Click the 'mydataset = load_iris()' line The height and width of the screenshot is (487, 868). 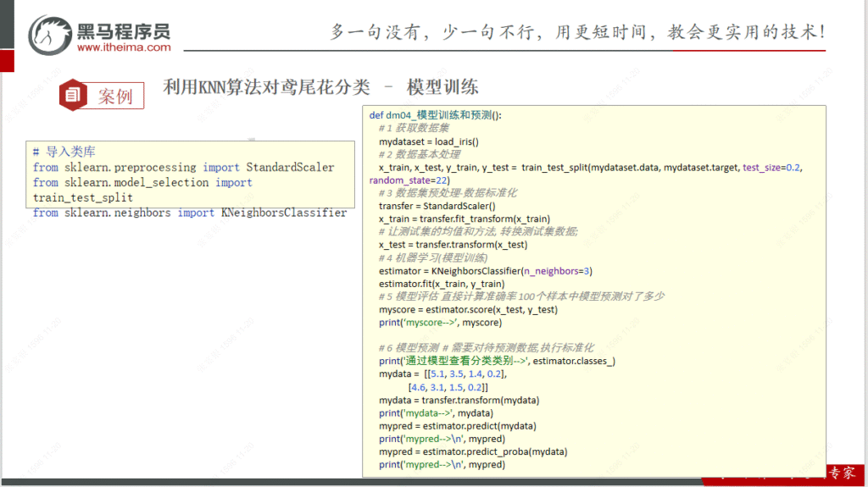point(429,141)
